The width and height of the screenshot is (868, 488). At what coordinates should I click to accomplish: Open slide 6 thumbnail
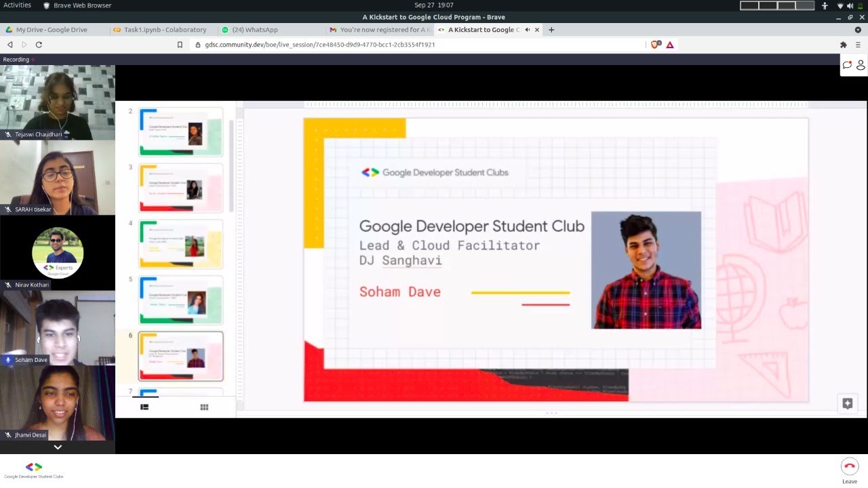tap(180, 356)
